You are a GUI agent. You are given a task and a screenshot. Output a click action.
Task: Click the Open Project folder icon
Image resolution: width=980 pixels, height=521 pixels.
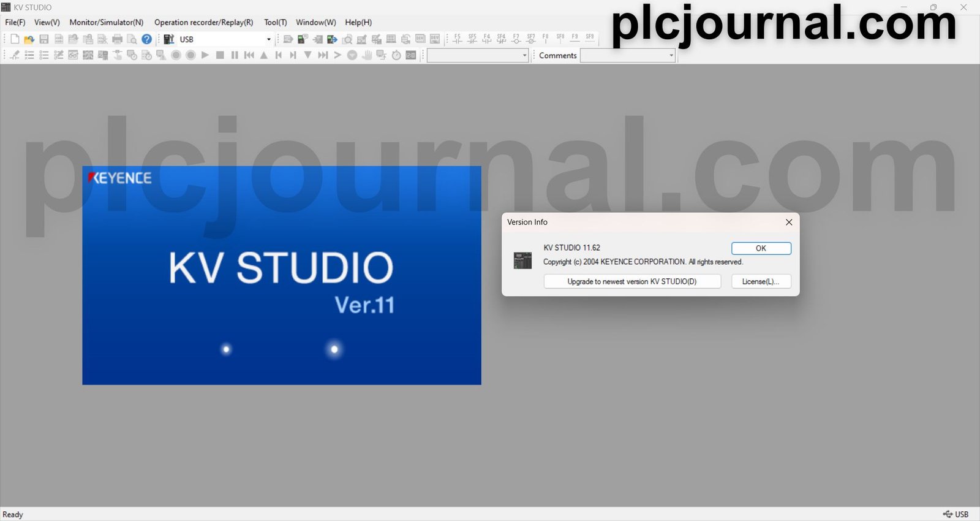[x=29, y=39]
